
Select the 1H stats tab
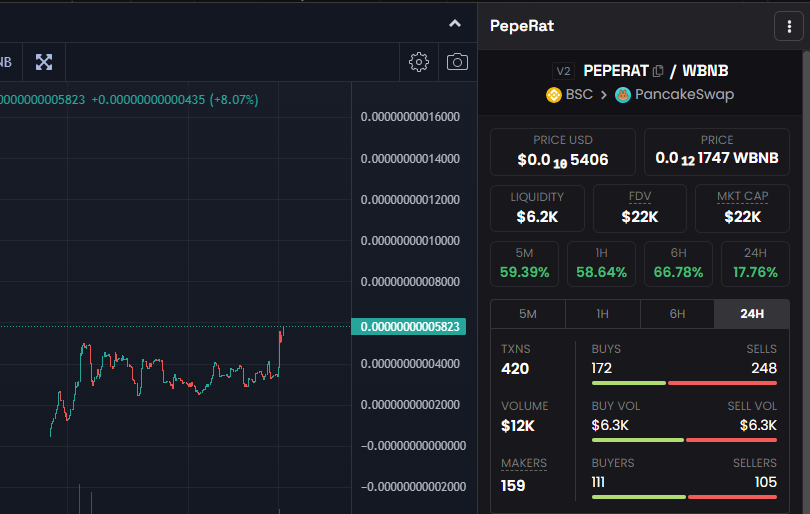coord(602,314)
